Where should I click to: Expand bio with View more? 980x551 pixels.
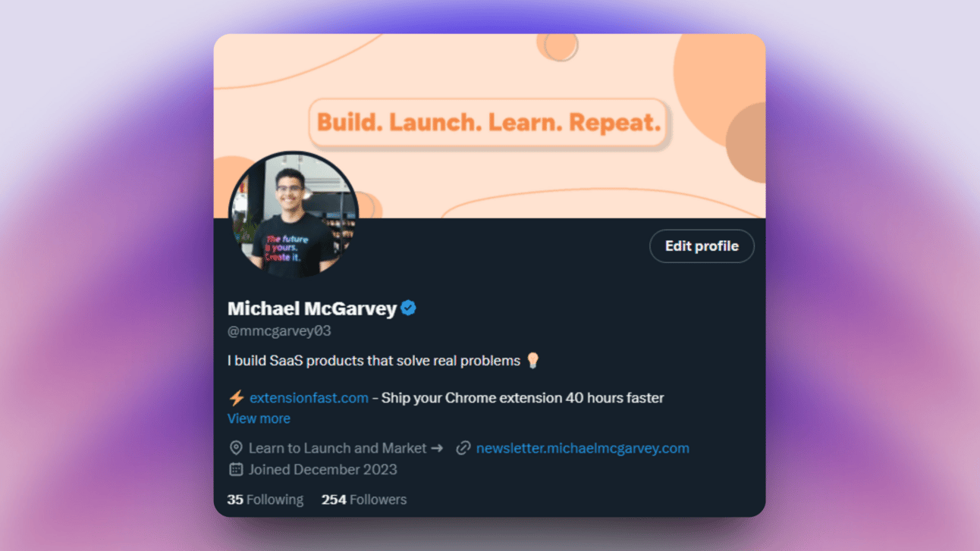tap(259, 418)
